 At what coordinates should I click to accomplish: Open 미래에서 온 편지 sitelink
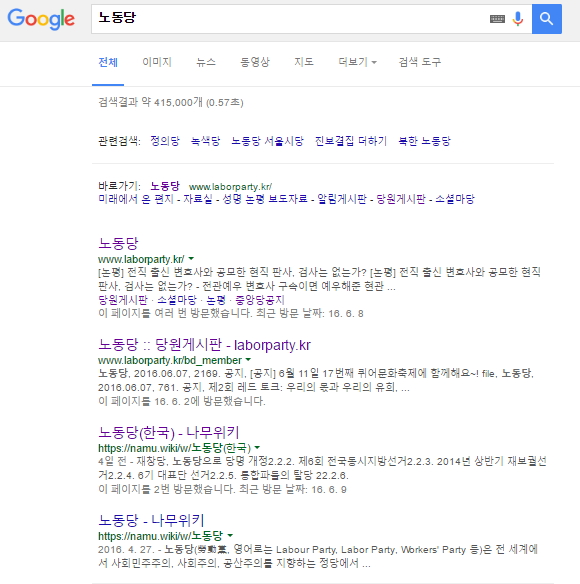[x=136, y=199]
